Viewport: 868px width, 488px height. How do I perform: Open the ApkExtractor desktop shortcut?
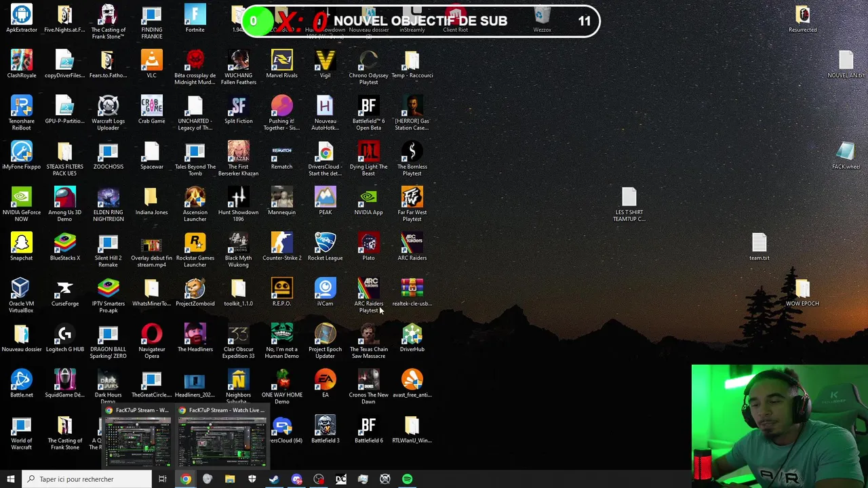tap(22, 19)
